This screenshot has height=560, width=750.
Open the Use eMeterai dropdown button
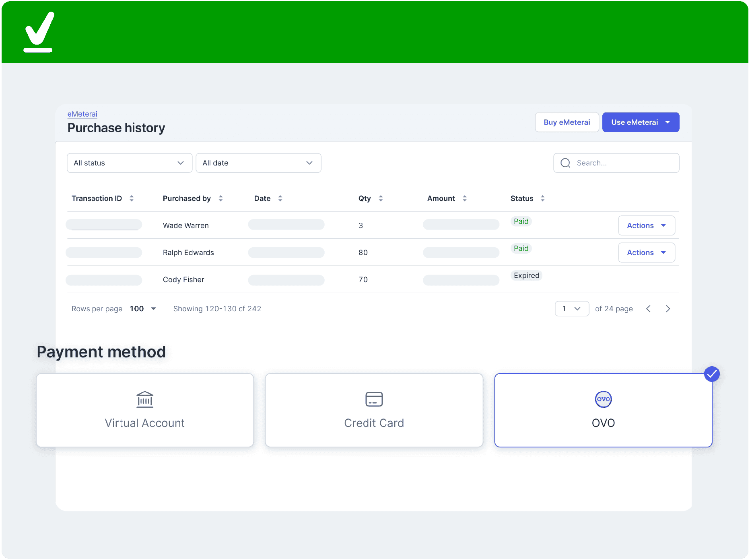pos(641,122)
